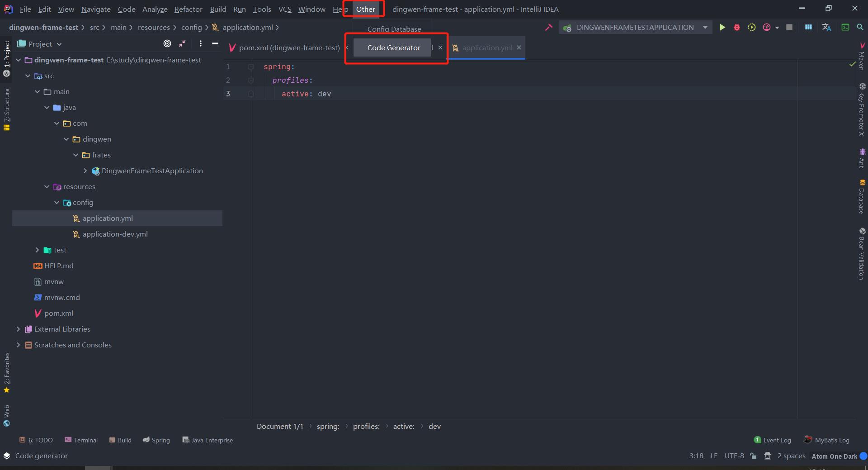This screenshot has width=868, height=470.
Task: Collapse the main folder
Action: [x=38, y=91]
